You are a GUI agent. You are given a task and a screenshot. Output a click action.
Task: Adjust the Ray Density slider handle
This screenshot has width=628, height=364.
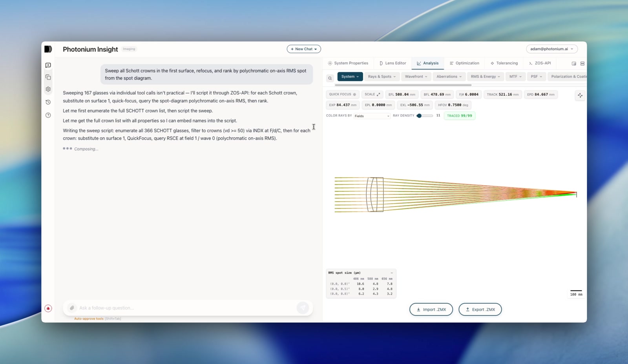click(x=419, y=116)
